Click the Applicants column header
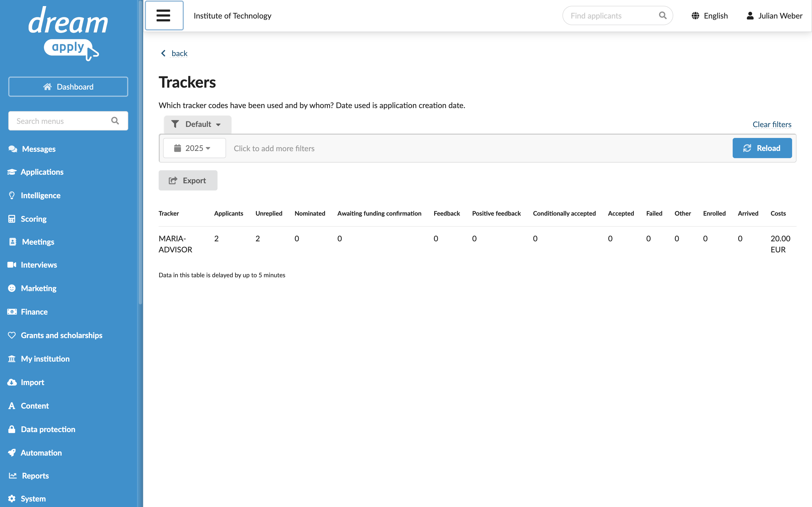Screen dimensions: 812x507 (229, 213)
